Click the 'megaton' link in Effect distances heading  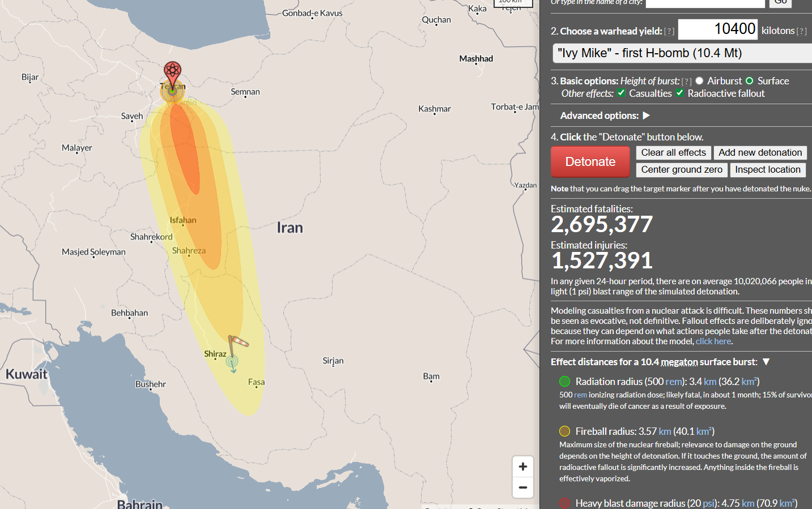(x=679, y=362)
